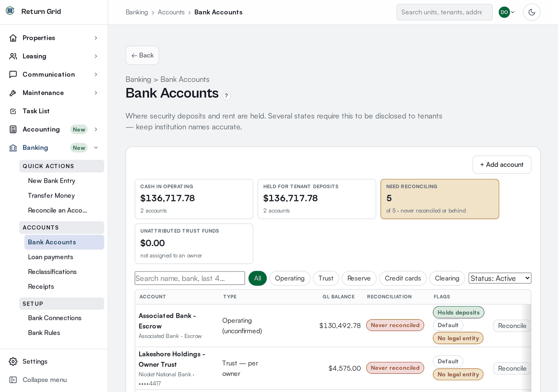Viewport: 558px width, 392px height.
Task: Expand the Properties submenu chevron
Action: coord(96,38)
